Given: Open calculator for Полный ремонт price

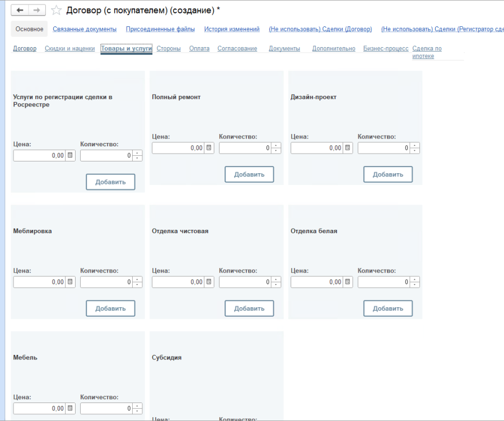Looking at the screenshot, I should pyautogui.click(x=209, y=148).
